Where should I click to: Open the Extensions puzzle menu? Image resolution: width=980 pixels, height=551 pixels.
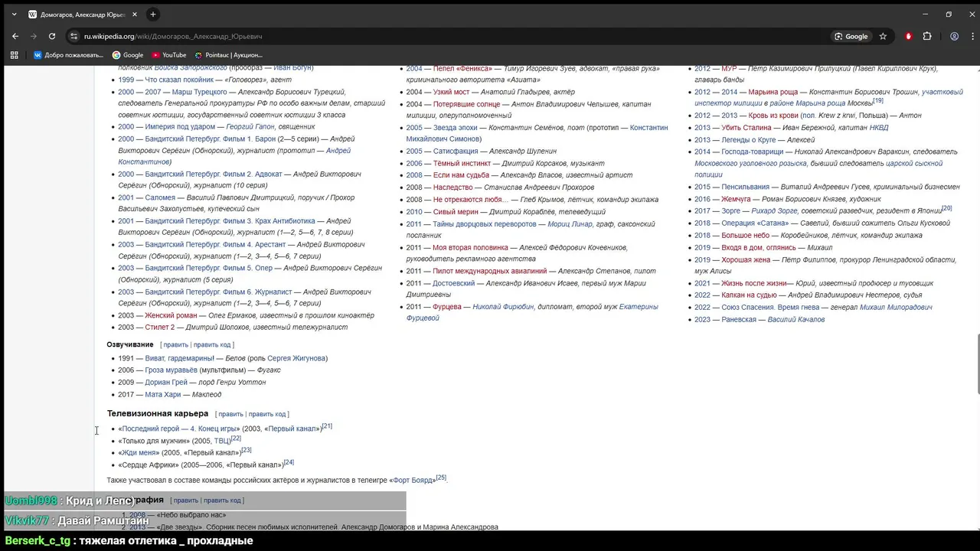pos(927,36)
